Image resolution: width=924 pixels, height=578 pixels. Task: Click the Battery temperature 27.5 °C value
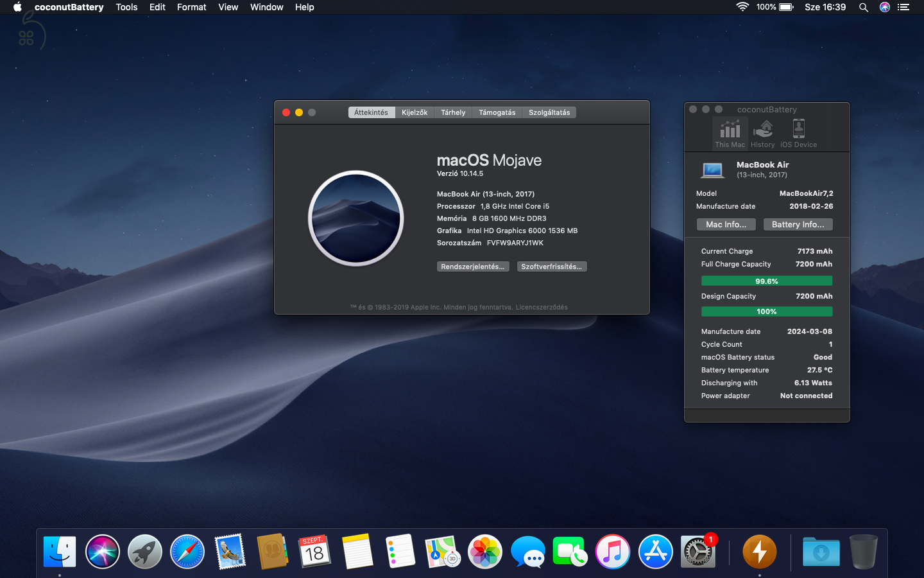tap(820, 370)
